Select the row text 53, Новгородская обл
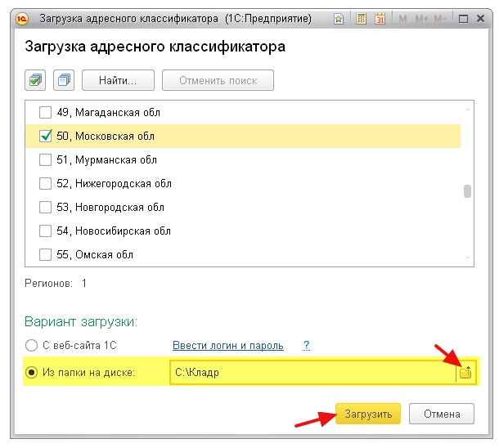This screenshot has width=499, height=448. pyautogui.click(x=110, y=208)
